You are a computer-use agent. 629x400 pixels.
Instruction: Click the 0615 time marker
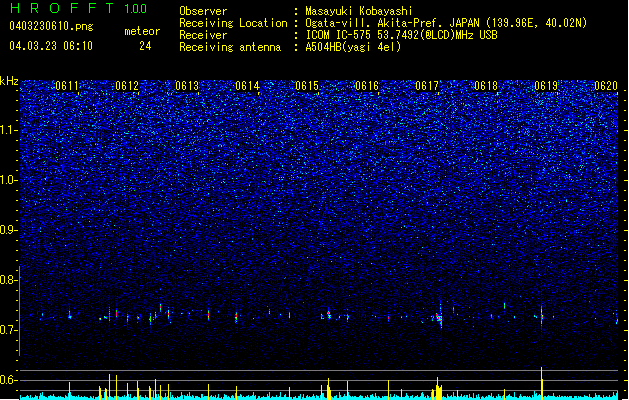tap(307, 86)
